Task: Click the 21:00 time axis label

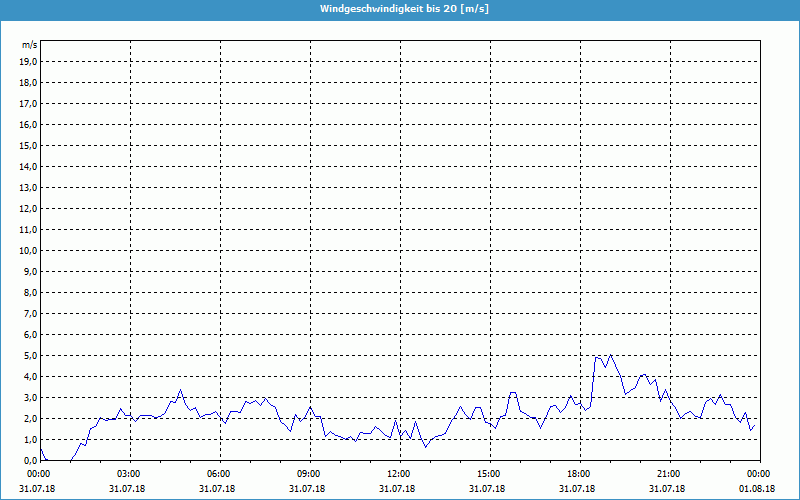Action: pos(668,474)
